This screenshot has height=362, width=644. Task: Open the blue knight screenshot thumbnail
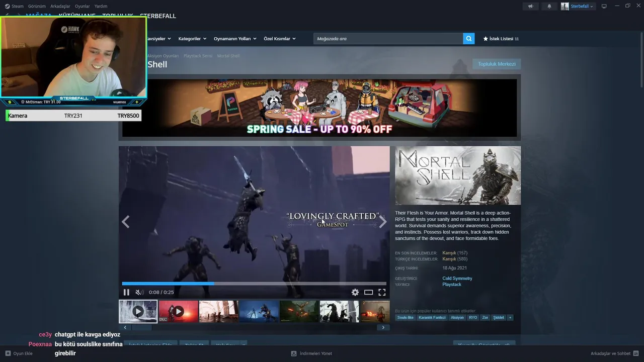tap(259, 312)
